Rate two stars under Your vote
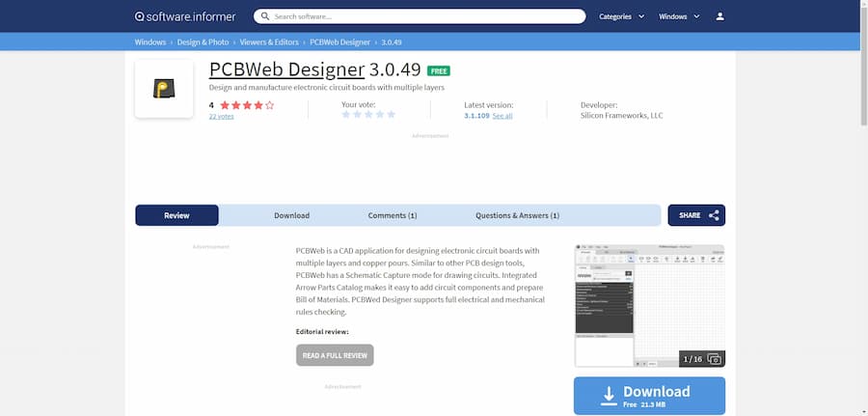 tap(358, 114)
